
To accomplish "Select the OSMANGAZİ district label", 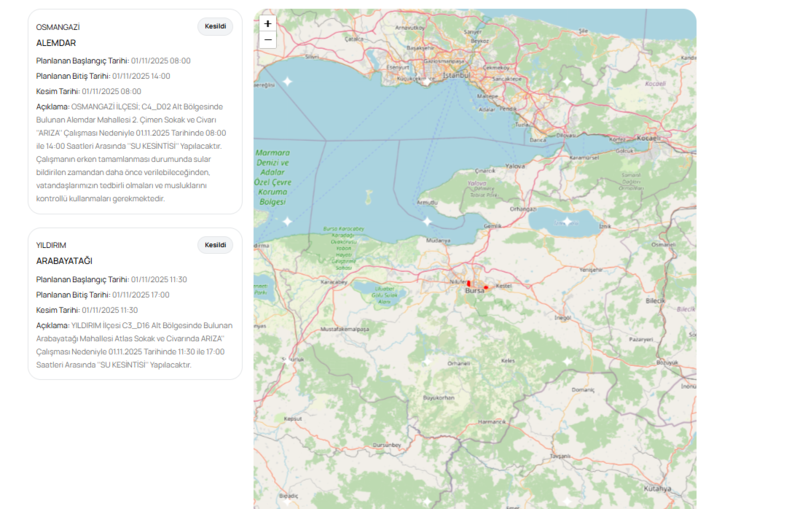I will click(58, 27).
